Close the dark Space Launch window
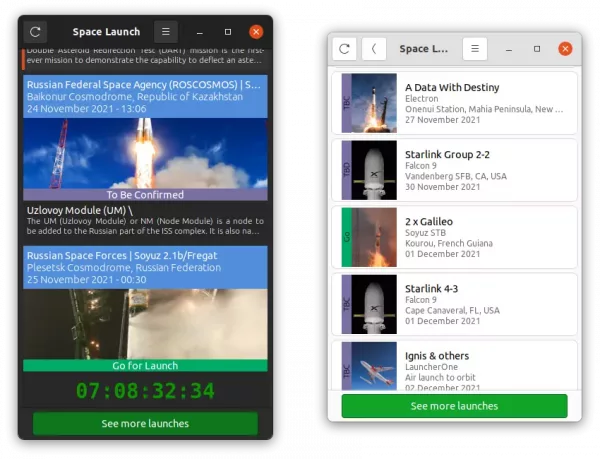Viewport: 600px width, 459px height. click(x=256, y=32)
